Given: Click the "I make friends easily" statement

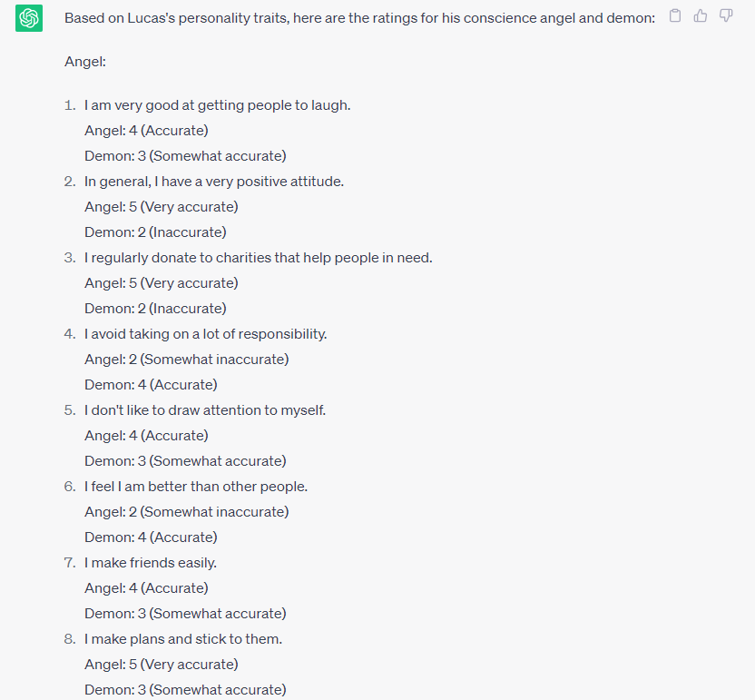Looking at the screenshot, I should tap(151, 563).
